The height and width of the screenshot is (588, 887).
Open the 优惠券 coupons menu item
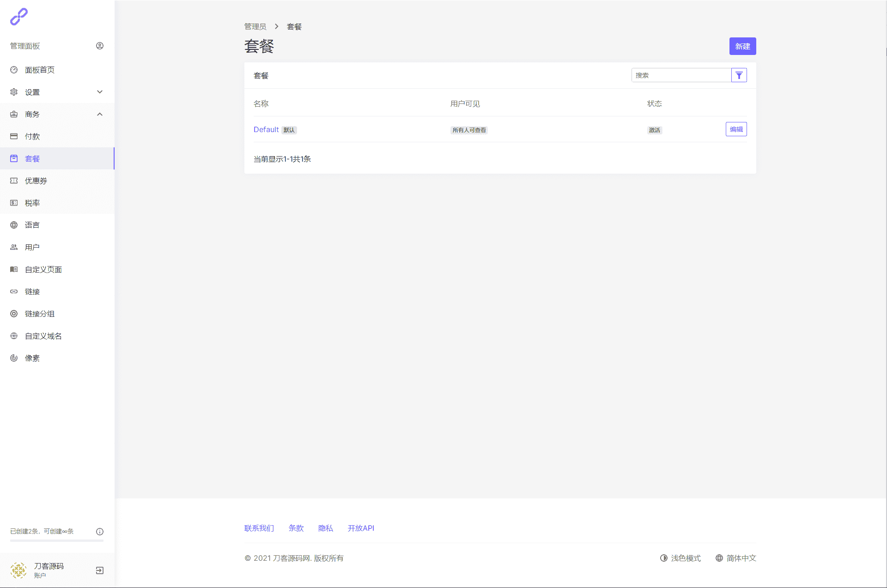click(36, 181)
